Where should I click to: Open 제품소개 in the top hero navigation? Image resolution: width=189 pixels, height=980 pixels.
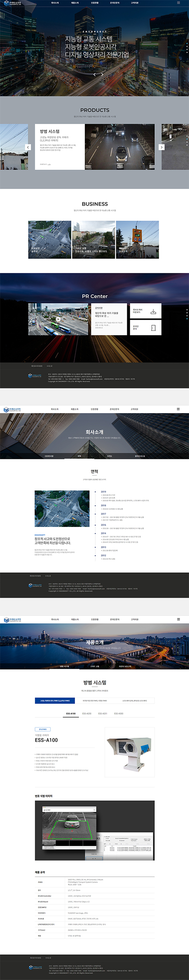point(75,3)
